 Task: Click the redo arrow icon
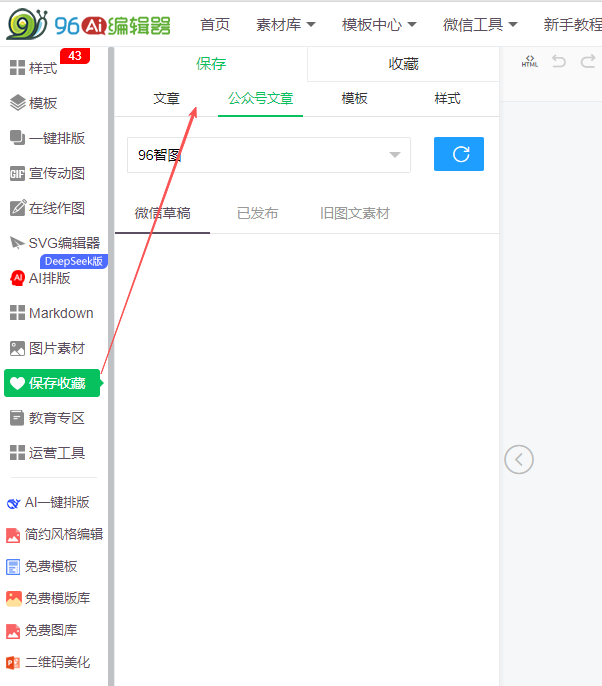click(587, 62)
